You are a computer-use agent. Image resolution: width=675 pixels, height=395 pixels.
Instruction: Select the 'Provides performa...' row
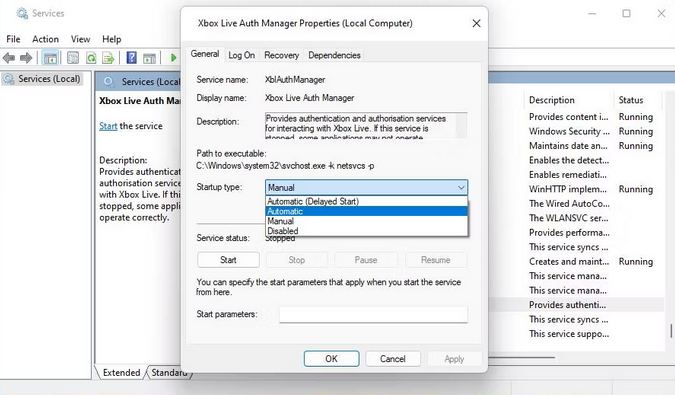click(x=569, y=233)
